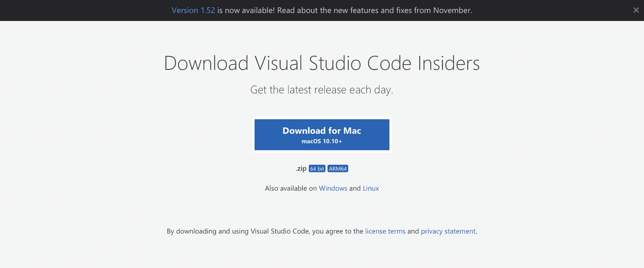Download the ARM64 zip archive
The width and height of the screenshot is (644, 268).
point(338,169)
